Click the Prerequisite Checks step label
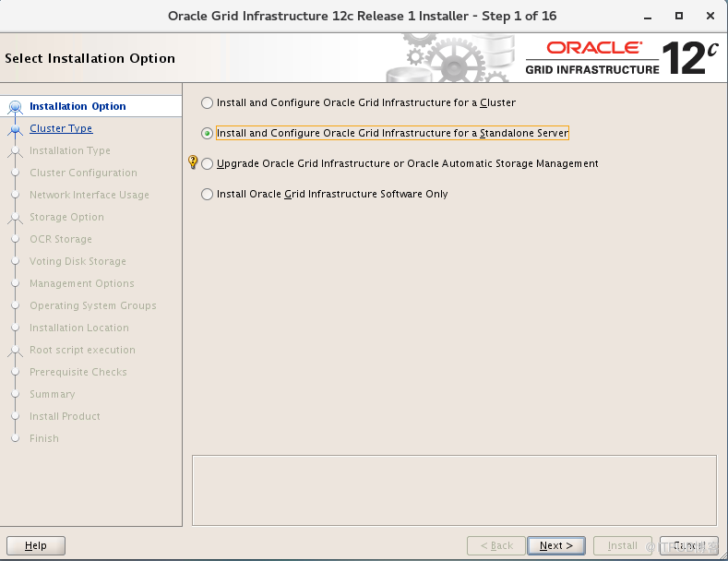Screen dimensions: 728x561 pyautogui.click(x=78, y=373)
